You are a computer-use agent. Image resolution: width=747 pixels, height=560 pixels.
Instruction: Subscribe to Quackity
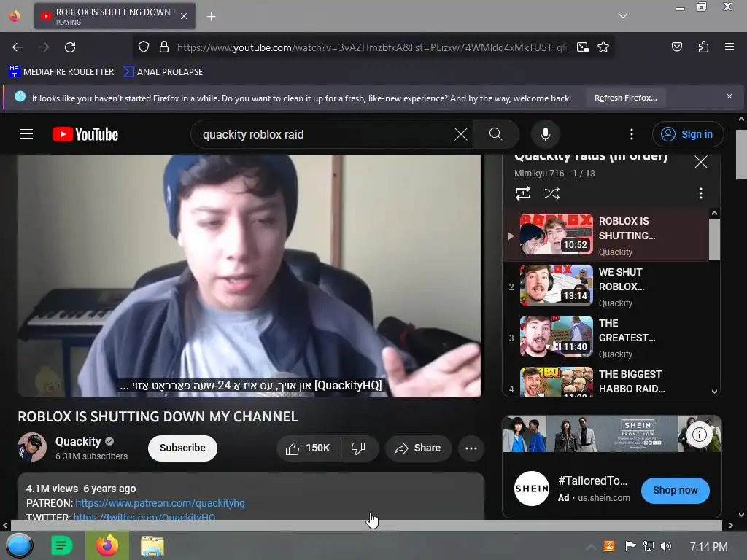point(182,448)
